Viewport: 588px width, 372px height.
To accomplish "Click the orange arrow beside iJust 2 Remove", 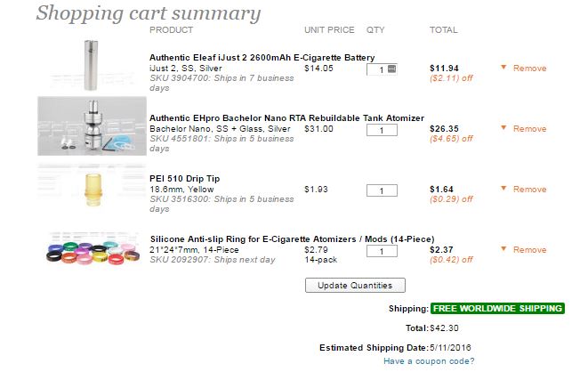I will [503, 68].
